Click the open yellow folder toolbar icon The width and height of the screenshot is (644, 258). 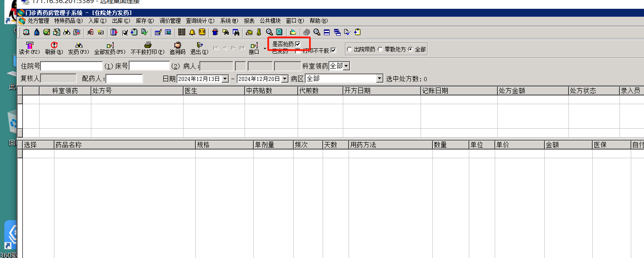[293, 32]
